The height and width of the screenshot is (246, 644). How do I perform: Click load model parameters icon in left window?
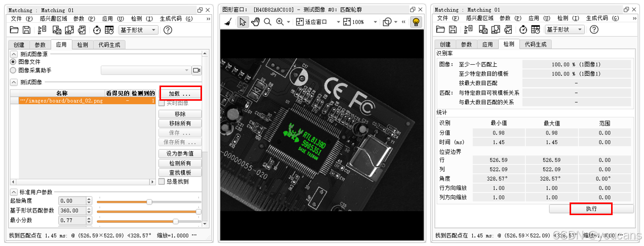coord(43,30)
